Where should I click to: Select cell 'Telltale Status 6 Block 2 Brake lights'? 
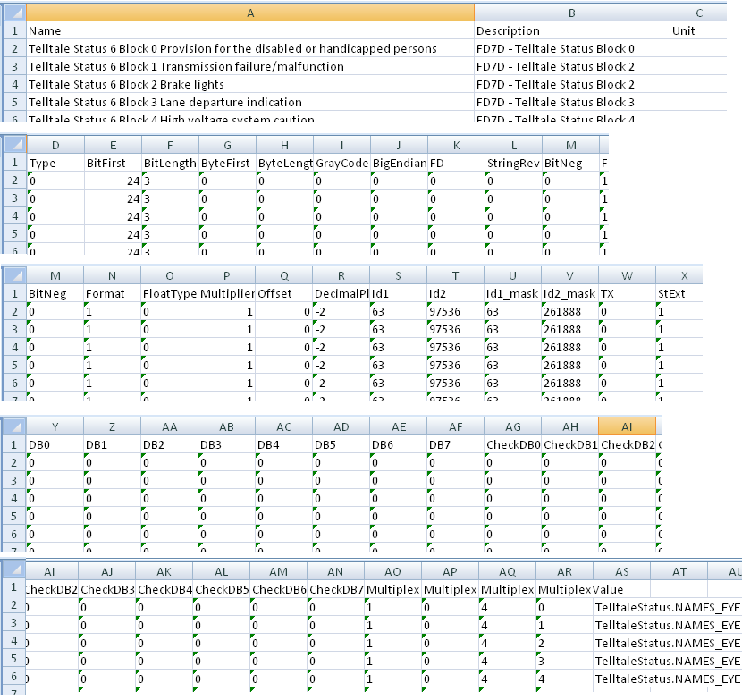point(250,85)
